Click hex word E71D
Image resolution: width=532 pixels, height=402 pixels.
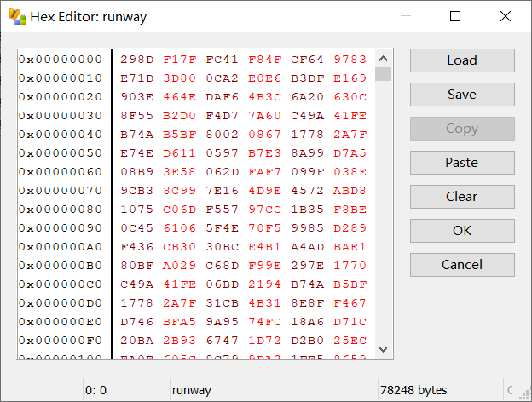(137, 78)
